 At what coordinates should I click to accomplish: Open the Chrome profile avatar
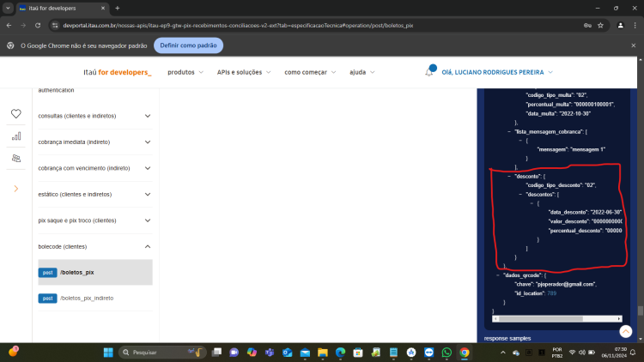click(620, 26)
